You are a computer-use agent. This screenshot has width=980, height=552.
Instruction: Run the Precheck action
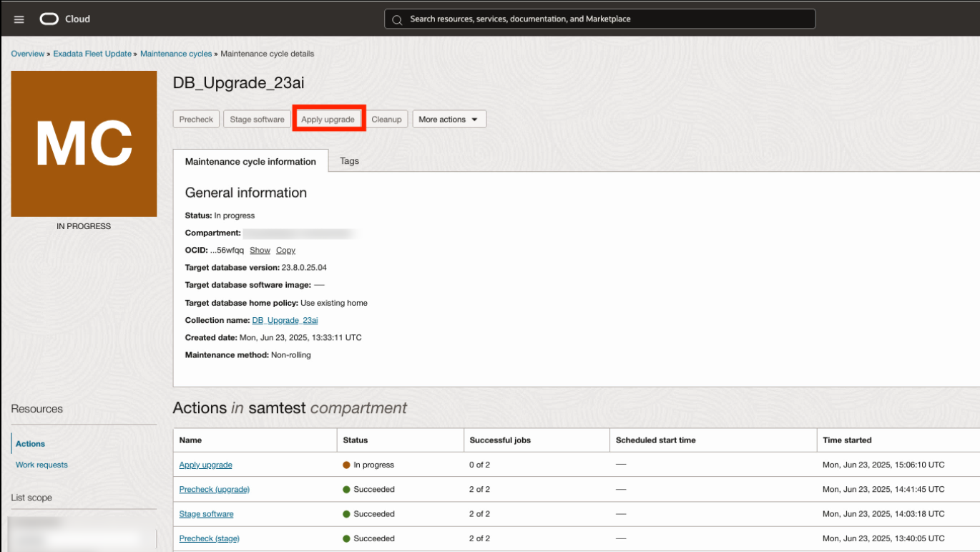tap(195, 119)
